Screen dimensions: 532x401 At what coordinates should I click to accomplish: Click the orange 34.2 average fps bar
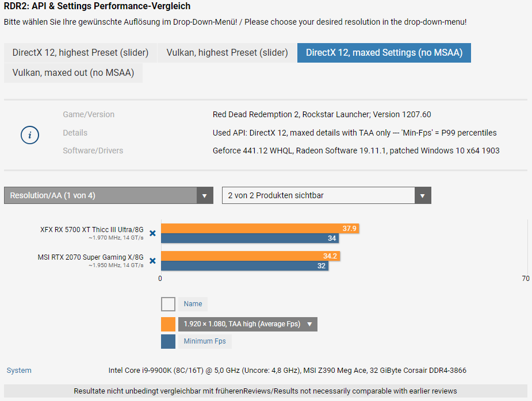pos(250,256)
